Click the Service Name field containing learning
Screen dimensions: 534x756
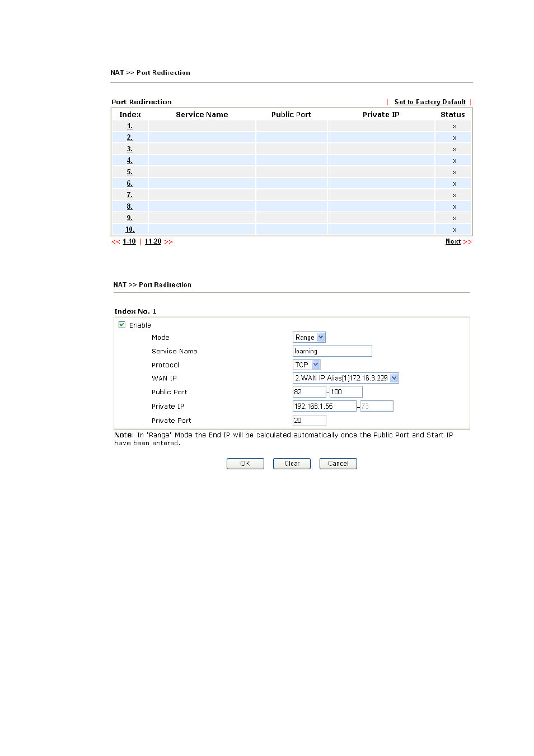(332, 351)
